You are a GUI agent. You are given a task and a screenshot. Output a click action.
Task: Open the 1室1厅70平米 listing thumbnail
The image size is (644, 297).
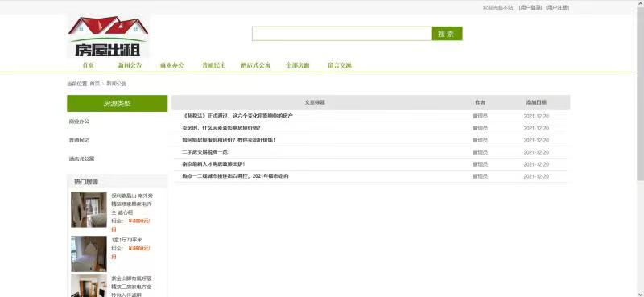[89, 254]
